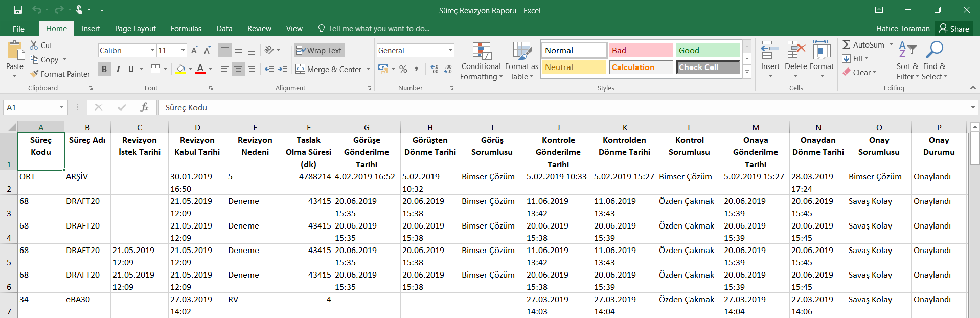Click the Increase Font Size icon
Screen dimensions: 980x318
(194, 50)
